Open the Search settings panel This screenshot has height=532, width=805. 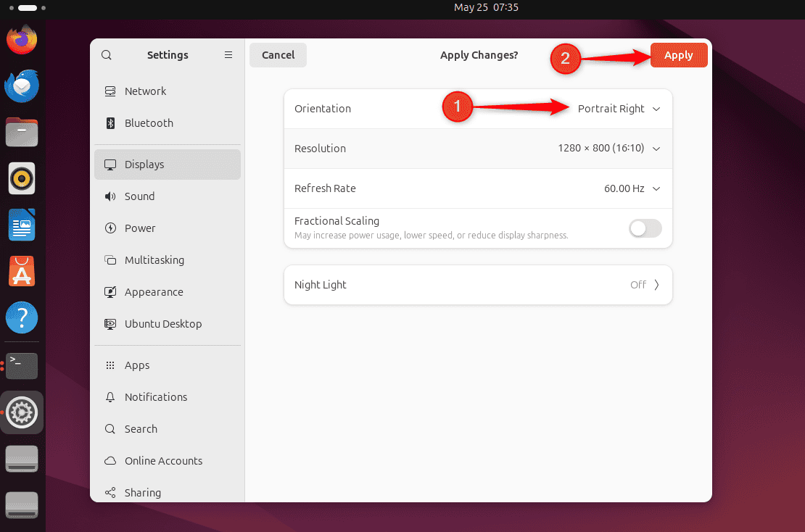(x=142, y=428)
